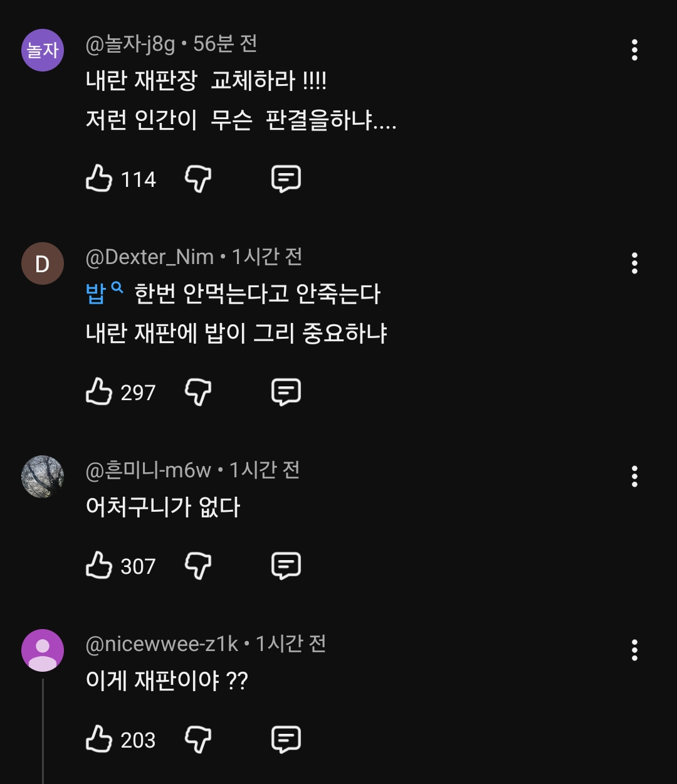Reply to the 이게 재판이야 comment
Viewport: 677px width, 784px height.
coord(286,739)
